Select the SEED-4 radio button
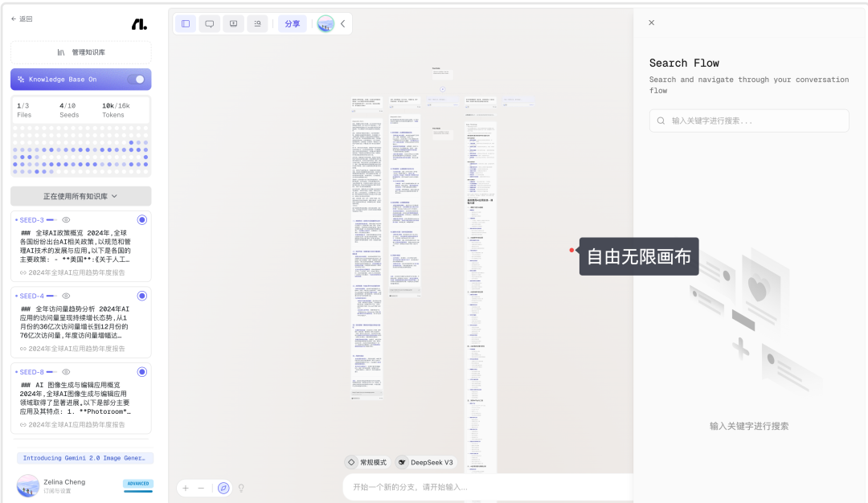This screenshot has width=868, height=503. point(141,296)
